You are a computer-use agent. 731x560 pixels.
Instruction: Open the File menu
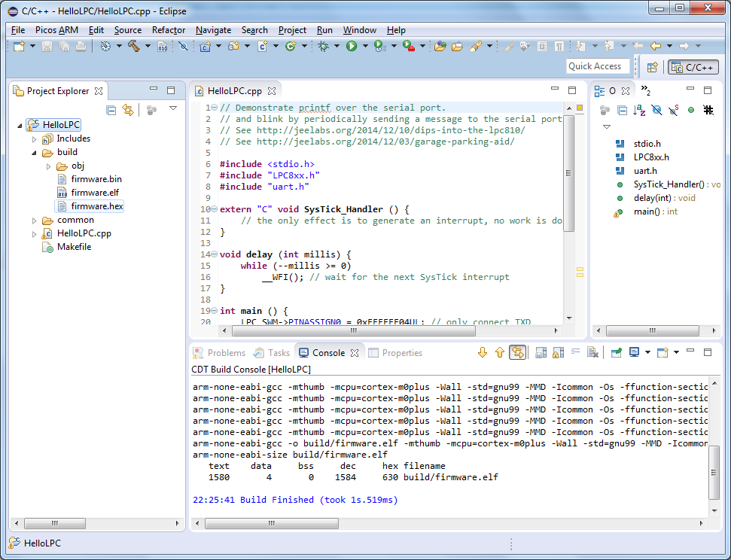tap(18, 30)
